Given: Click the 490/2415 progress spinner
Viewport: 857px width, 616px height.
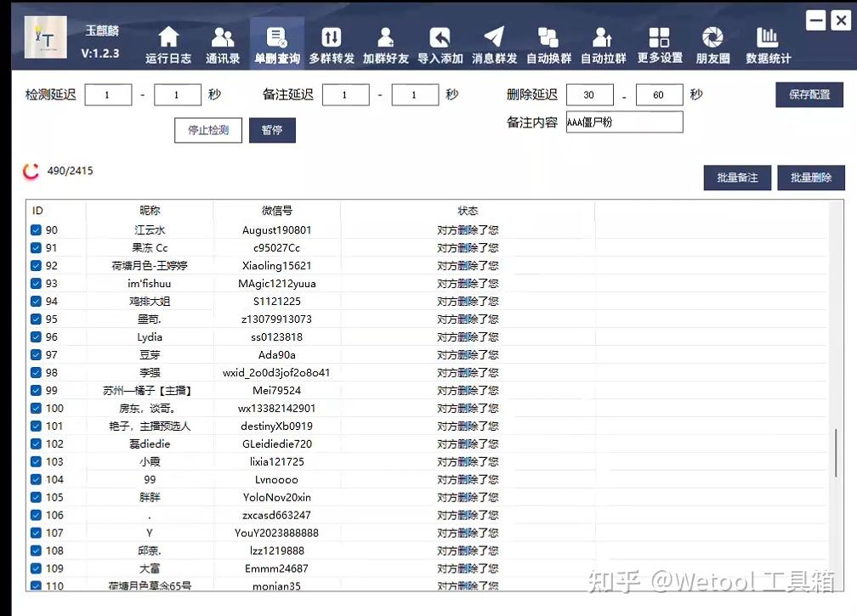Looking at the screenshot, I should [31, 170].
